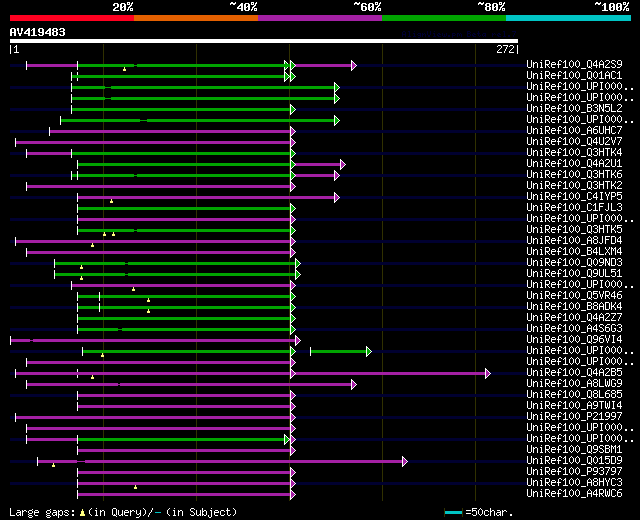Click the query end position 272

pos(505,49)
